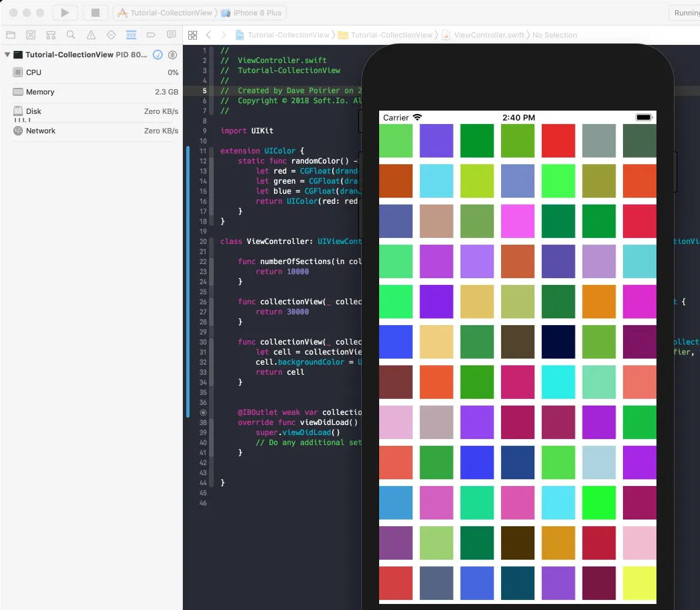Click the related items grid icon

(x=192, y=35)
